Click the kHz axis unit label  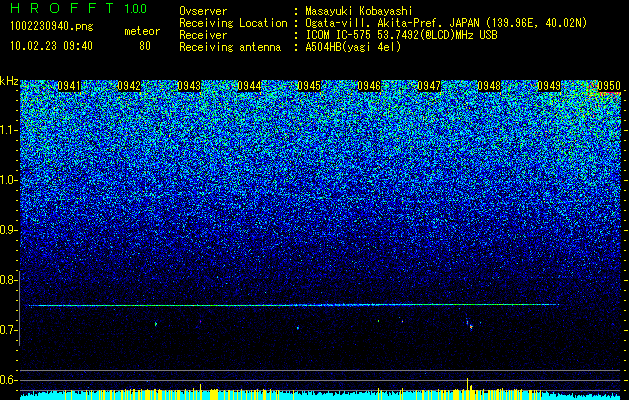[x=9, y=81]
